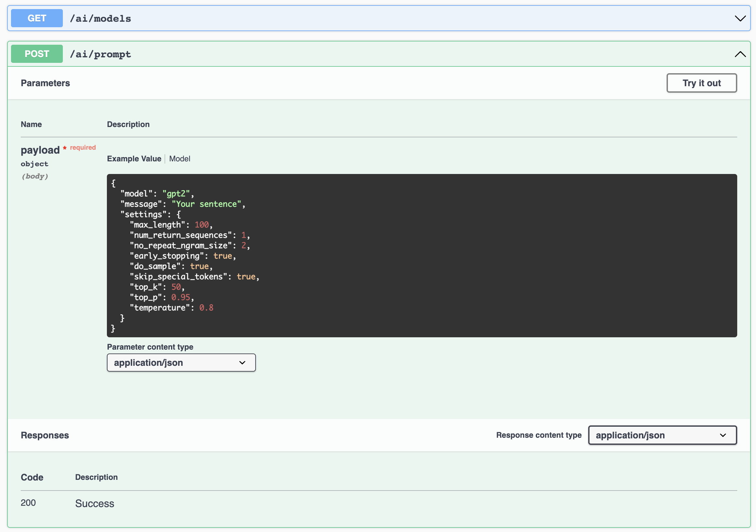The image size is (756, 532).
Task: Click the "do_sample" key text
Action: (x=155, y=267)
